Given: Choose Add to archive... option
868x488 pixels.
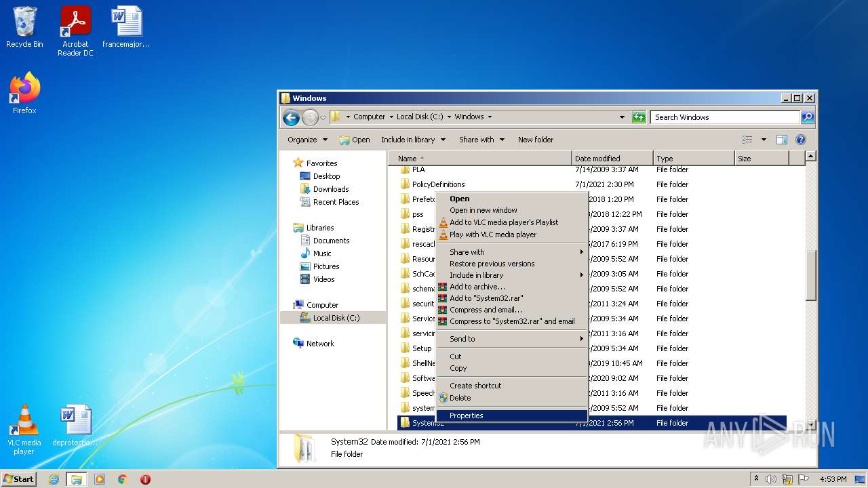Looking at the screenshot, I should click(511, 287).
